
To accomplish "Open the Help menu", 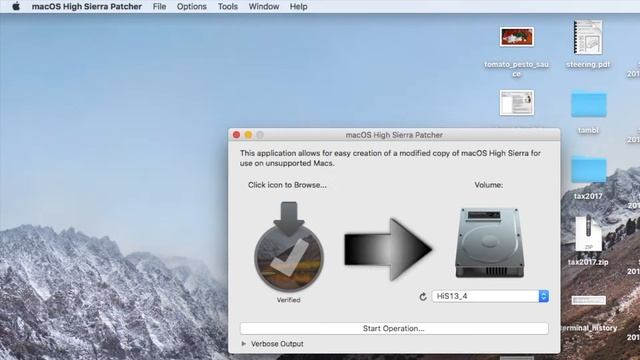I will click(298, 7).
